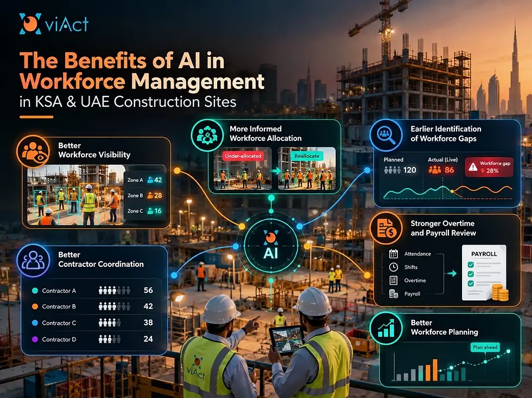The width and height of the screenshot is (532, 398).
Task: Click the arrow between allocation thumbnails
Action: click(x=275, y=171)
